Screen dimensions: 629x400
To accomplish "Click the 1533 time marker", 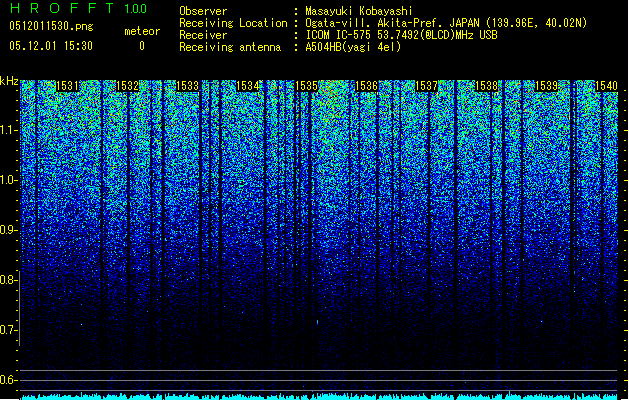I will tap(187, 86).
